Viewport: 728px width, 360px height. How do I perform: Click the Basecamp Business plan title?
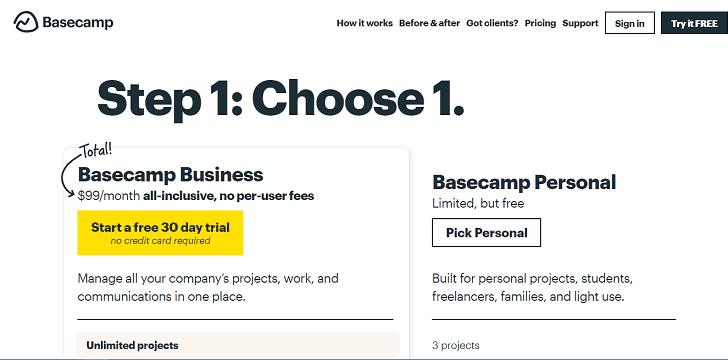tap(170, 175)
